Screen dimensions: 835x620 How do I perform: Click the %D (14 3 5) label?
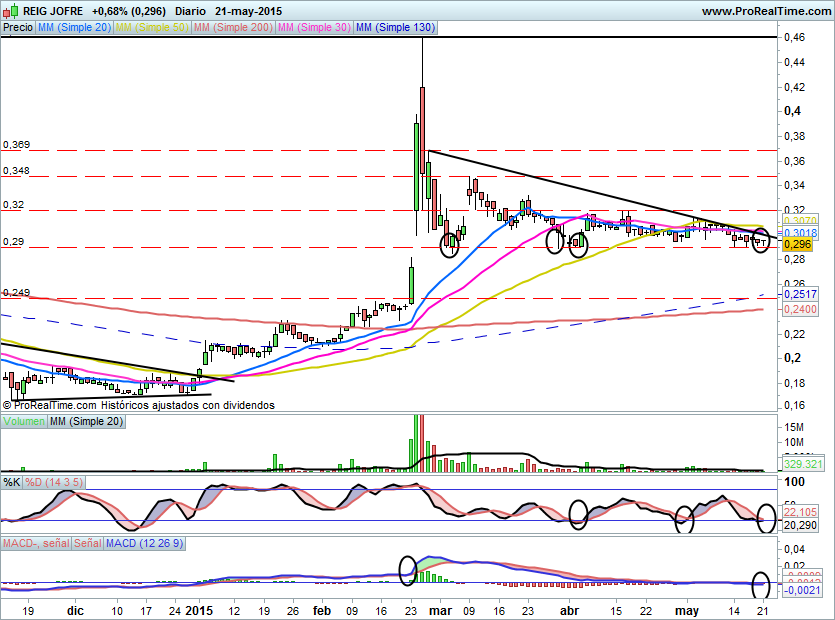point(54,483)
